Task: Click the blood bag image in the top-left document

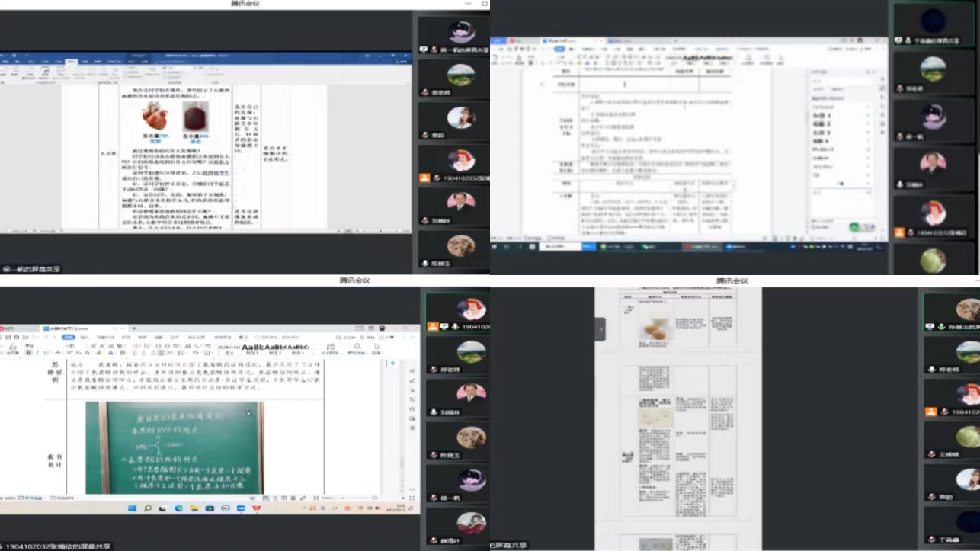Action: [195, 117]
